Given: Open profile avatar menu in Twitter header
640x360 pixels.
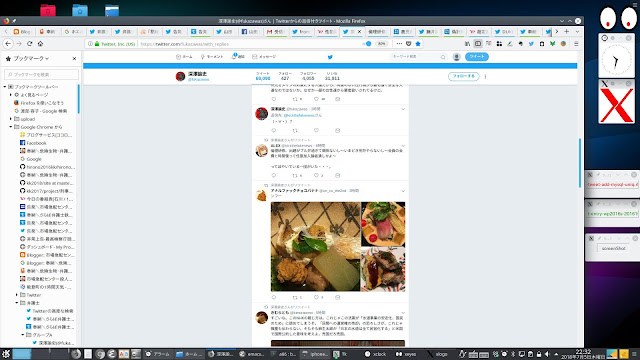Looking at the screenshot, I should [x=456, y=57].
